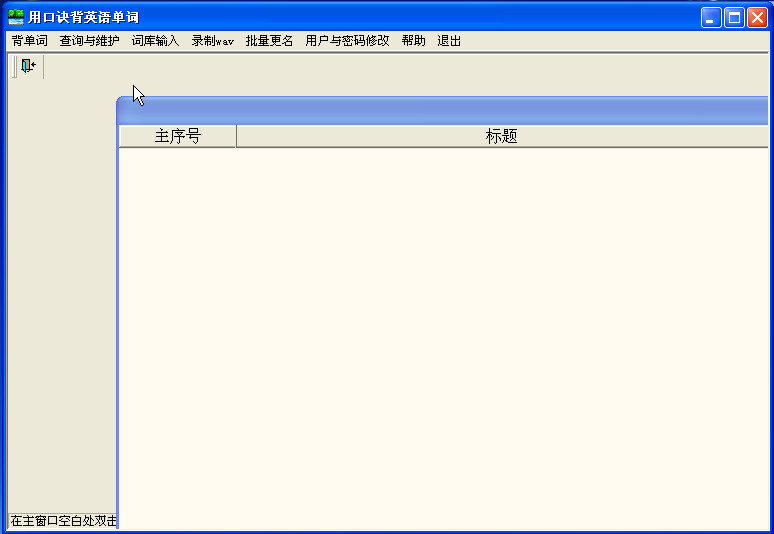Open the 词库输入 menu

pyautogui.click(x=155, y=41)
